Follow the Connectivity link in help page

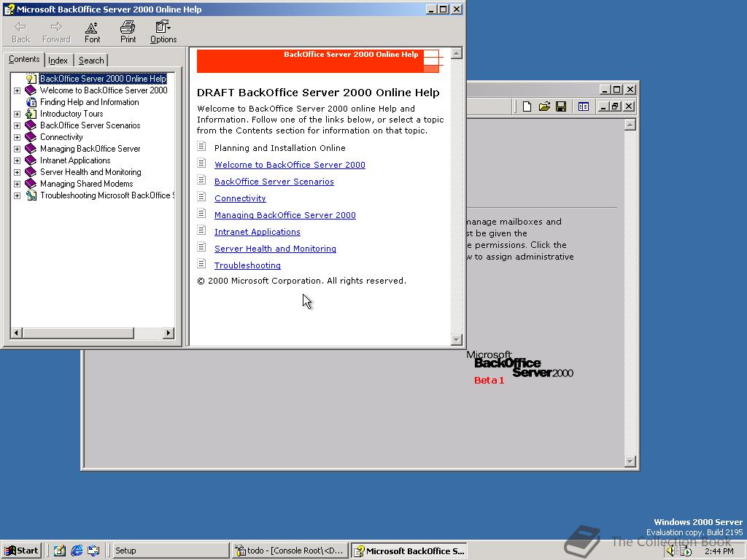point(240,198)
